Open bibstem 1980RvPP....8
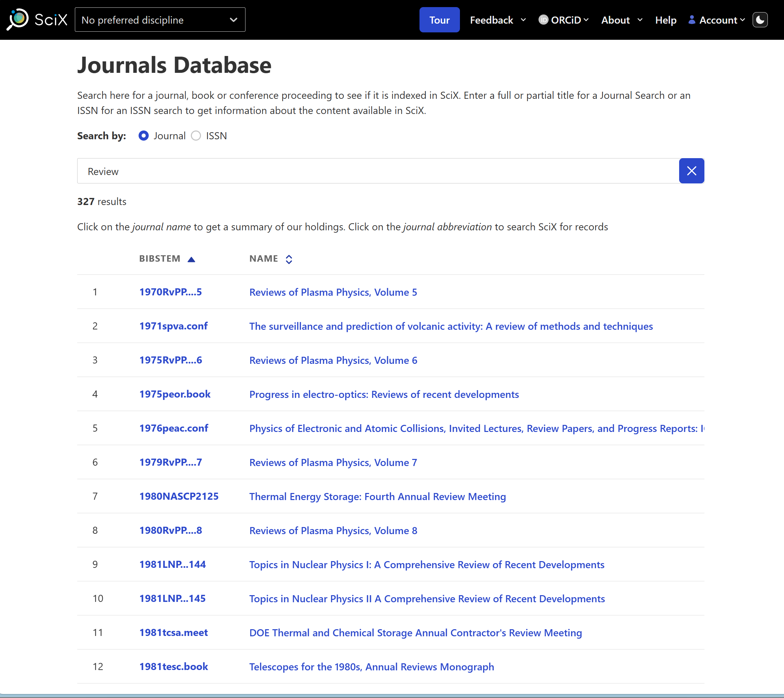784x698 pixels. tap(171, 530)
